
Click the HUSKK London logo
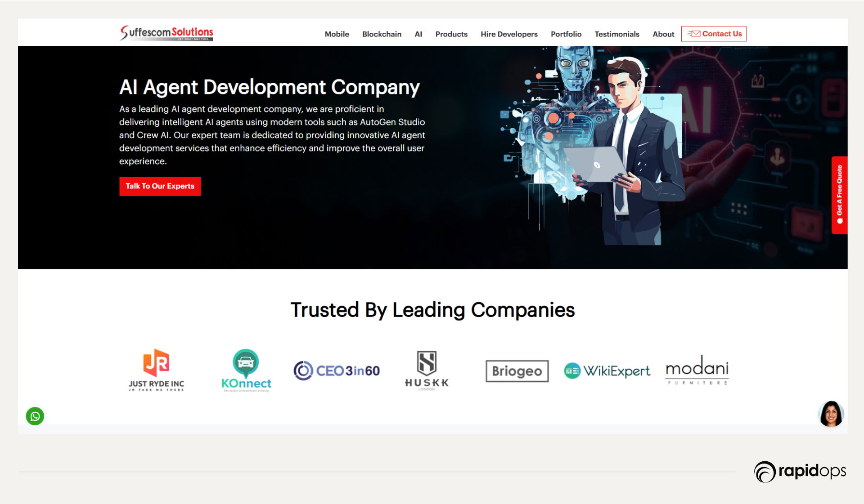(427, 370)
